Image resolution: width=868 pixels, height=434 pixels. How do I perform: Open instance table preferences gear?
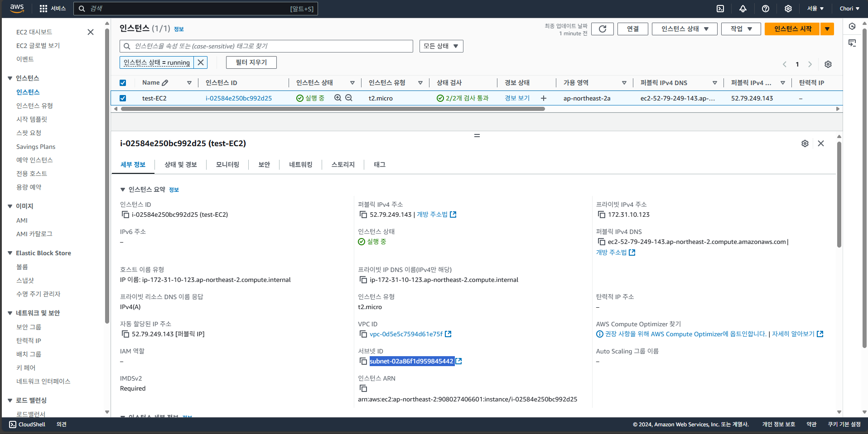[x=828, y=64]
